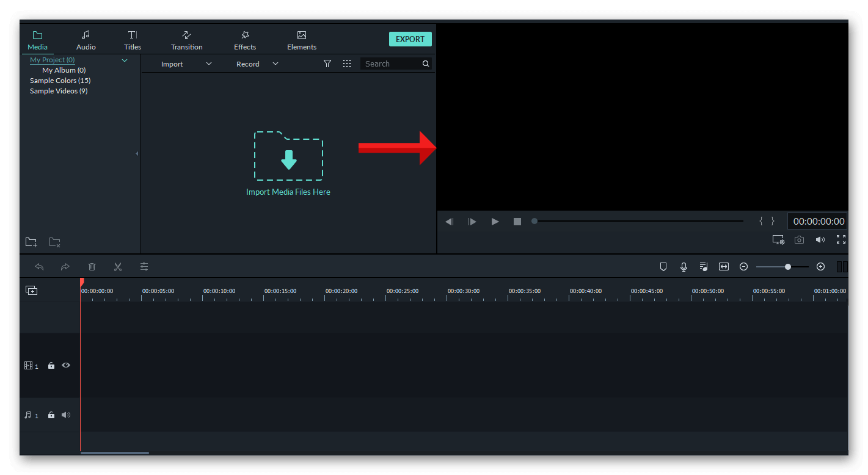
Task: Select My Project (0) folder
Action: 53,60
